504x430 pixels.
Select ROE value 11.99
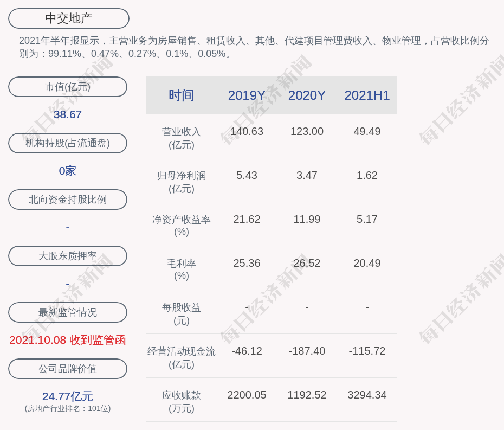point(307,219)
